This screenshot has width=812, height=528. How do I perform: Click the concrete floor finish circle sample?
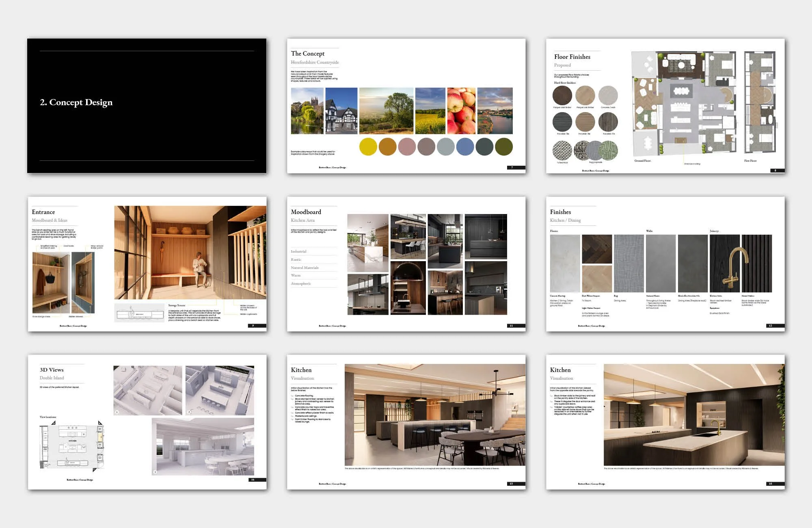pyautogui.click(x=608, y=95)
